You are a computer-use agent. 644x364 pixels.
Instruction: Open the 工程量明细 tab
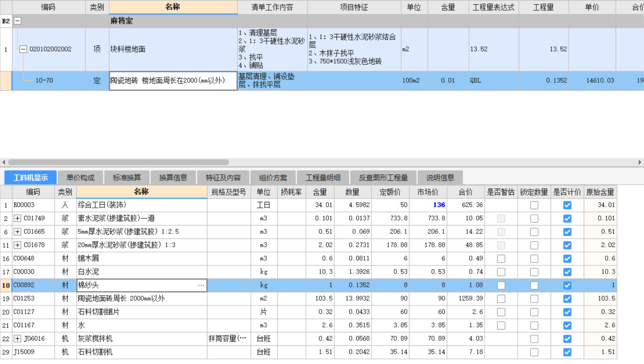[323, 178]
